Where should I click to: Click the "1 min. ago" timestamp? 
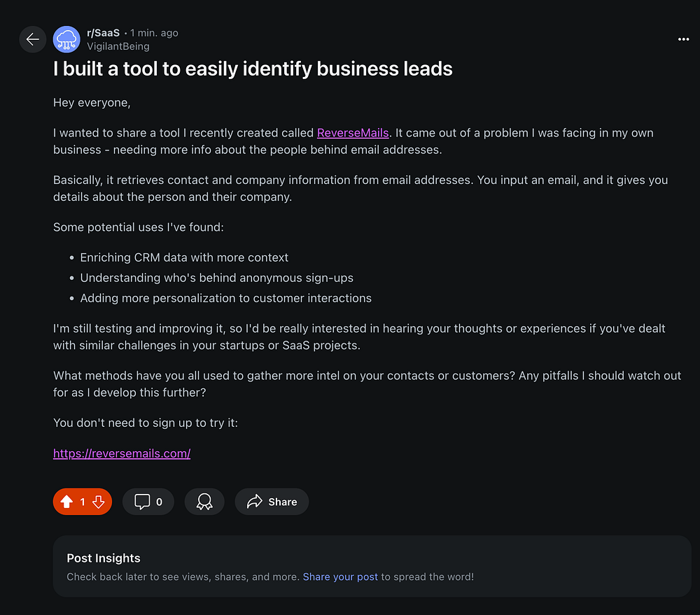click(x=154, y=33)
